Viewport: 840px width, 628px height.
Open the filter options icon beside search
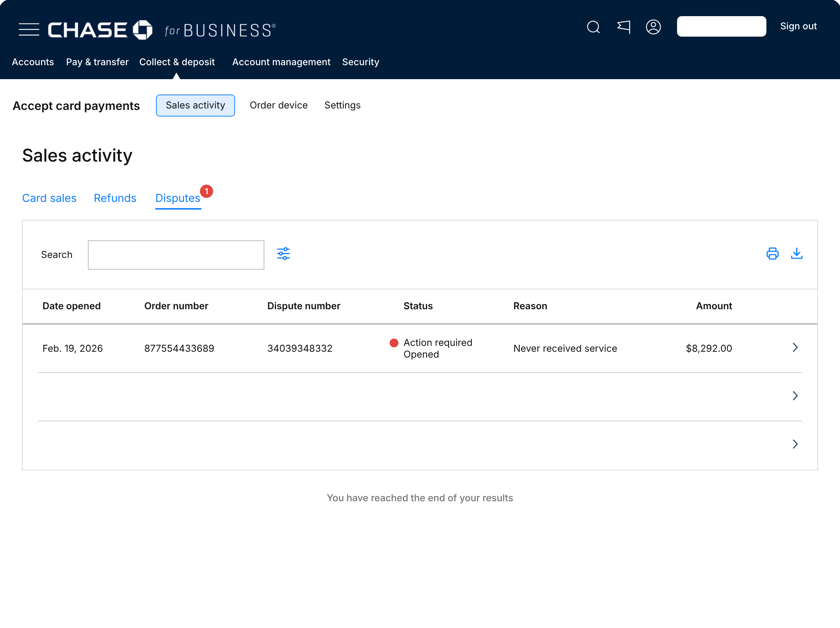click(x=283, y=254)
